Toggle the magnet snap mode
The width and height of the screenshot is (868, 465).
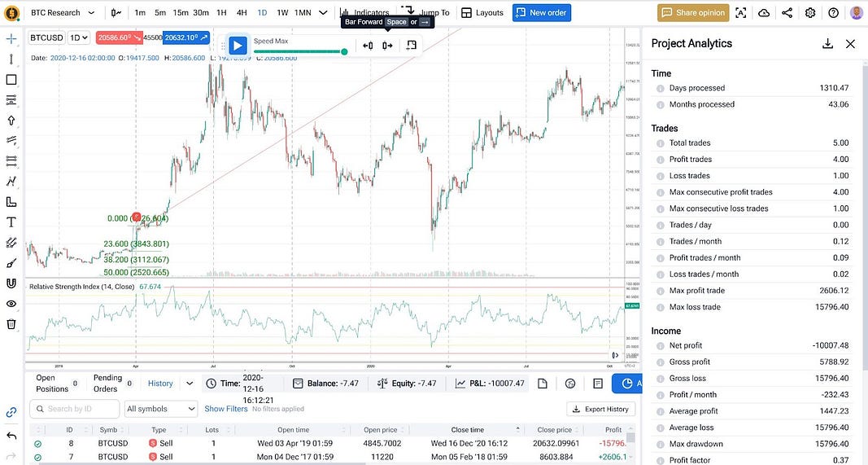[11, 283]
